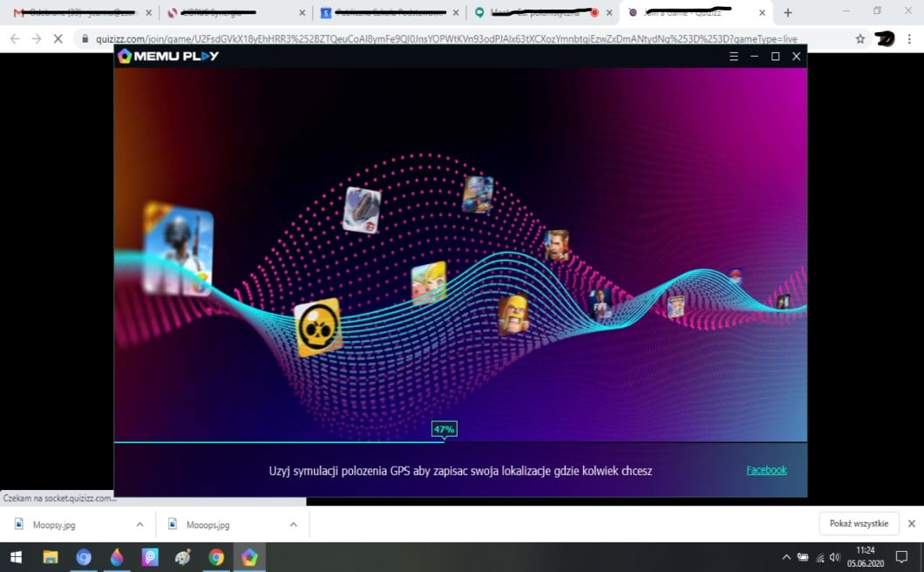Image resolution: width=924 pixels, height=572 pixels.
Task: Open the Windows Start menu
Action: click(16, 557)
